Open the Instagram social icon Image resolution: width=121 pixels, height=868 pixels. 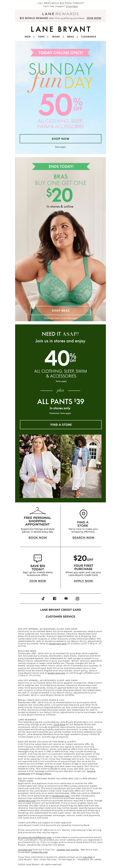click(x=77, y=598)
